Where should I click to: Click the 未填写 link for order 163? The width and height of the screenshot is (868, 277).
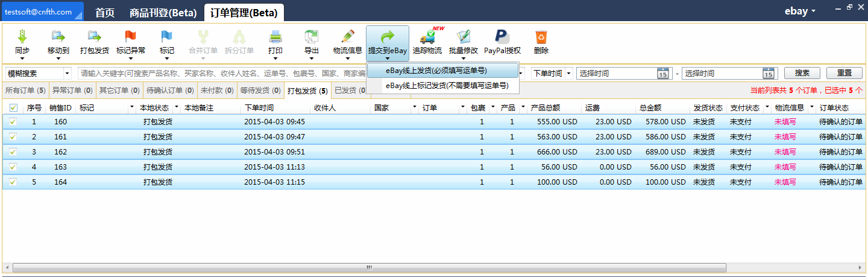click(785, 167)
